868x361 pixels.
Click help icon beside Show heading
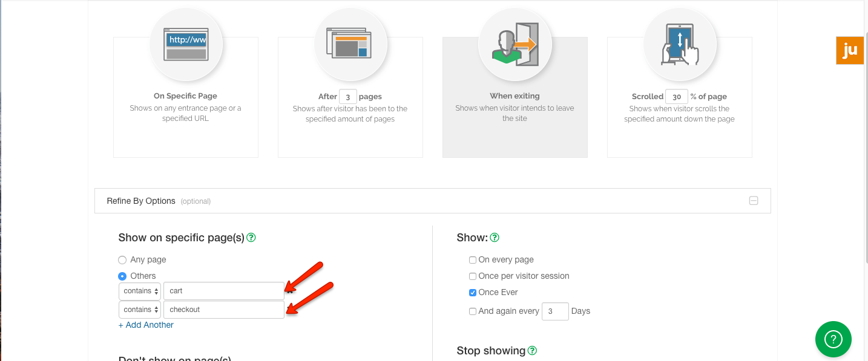[x=494, y=238]
